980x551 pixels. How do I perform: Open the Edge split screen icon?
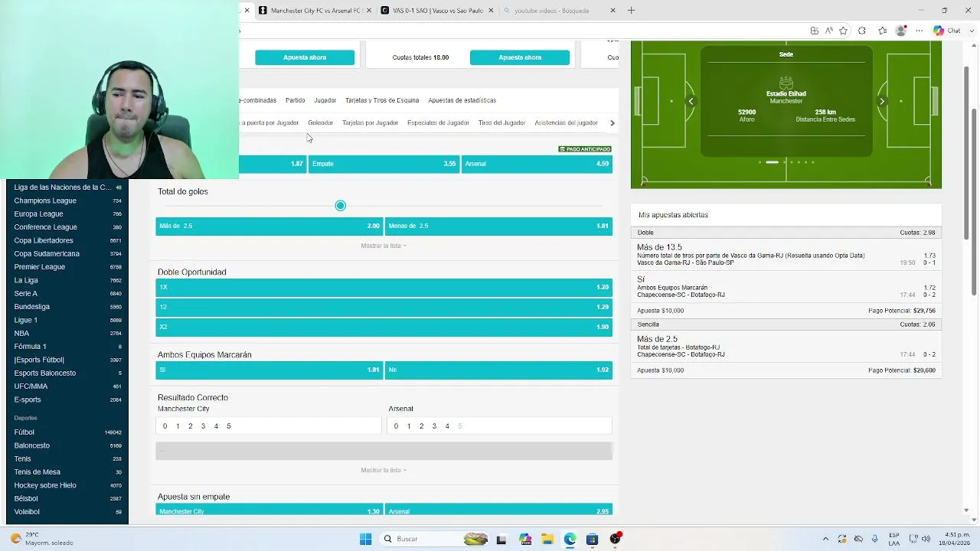click(x=814, y=31)
